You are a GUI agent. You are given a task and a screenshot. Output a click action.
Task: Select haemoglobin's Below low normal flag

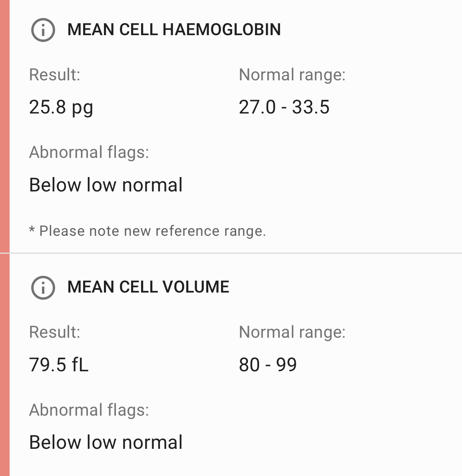pos(106,185)
